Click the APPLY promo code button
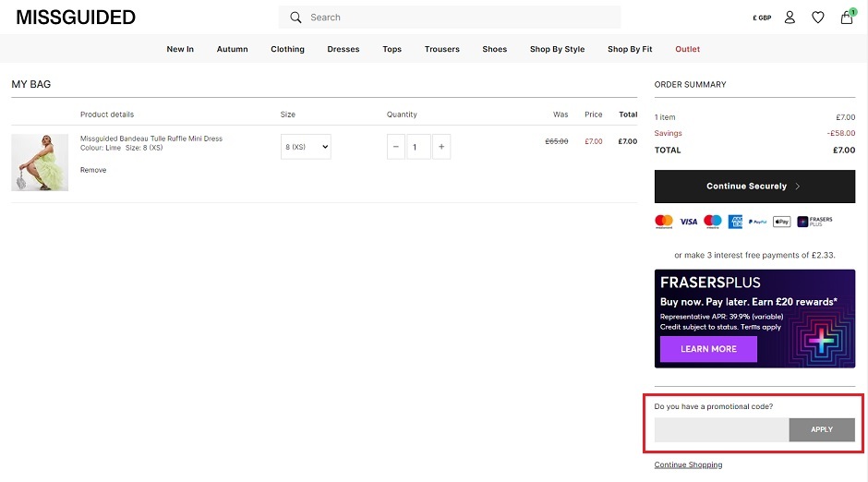This screenshot has height=482, width=868. click(822, 429)
